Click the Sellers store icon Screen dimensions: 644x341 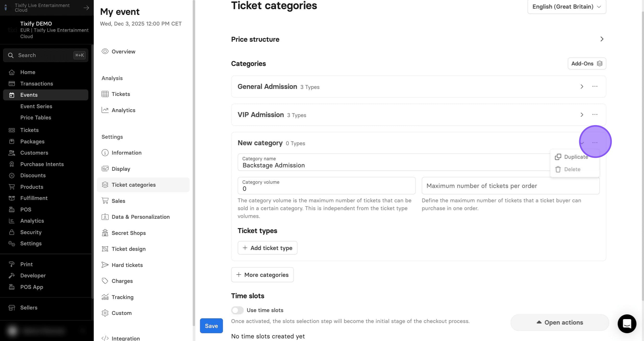click(12, 308)
